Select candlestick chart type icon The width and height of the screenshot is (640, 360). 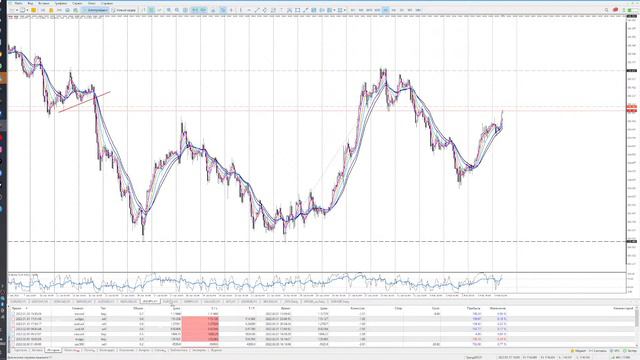tap(151, 10)
